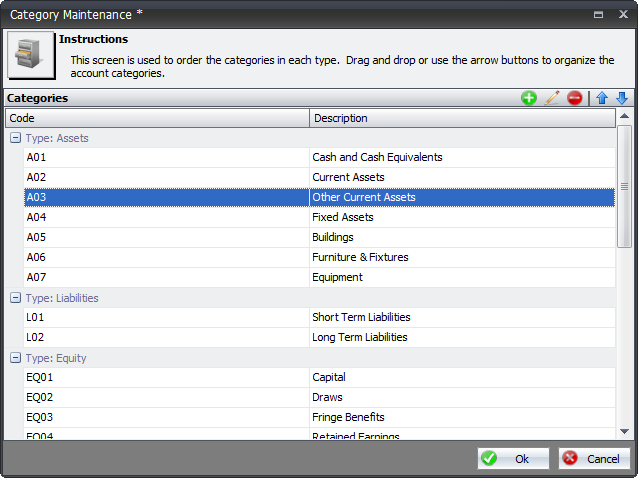
Task: Select the A01 Cash and Cash Equivalents row
Action: (318, 157)
